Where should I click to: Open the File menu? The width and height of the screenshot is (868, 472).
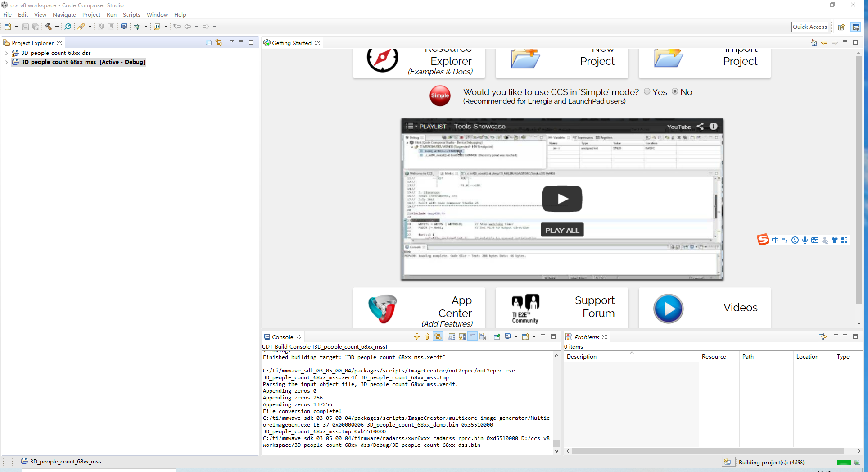(8, 15)
